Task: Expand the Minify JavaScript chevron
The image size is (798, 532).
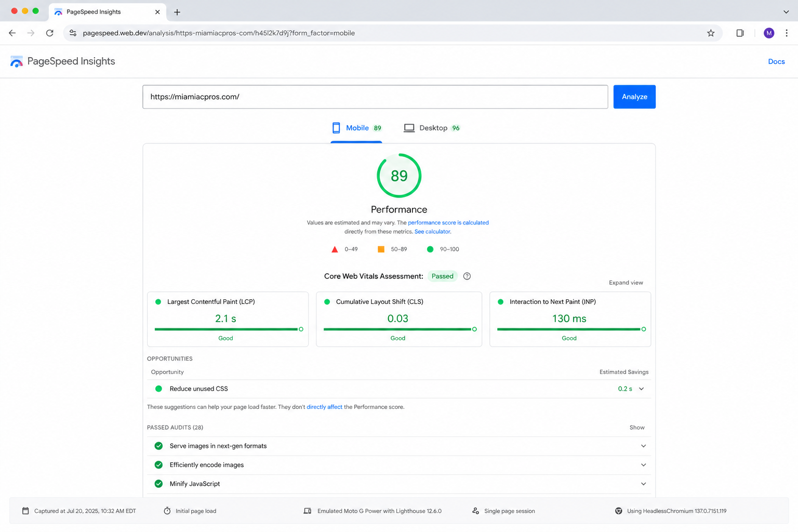Action: (x=643, y=484)
